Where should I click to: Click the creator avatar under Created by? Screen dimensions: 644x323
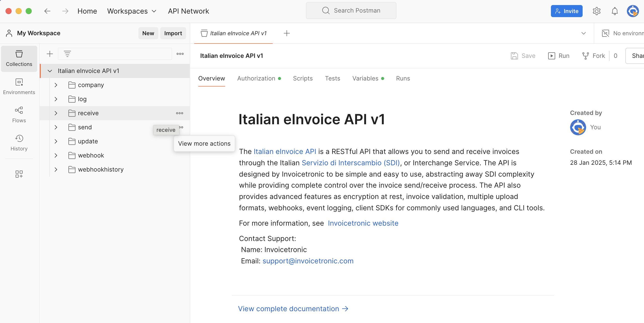(x=578, y=127)
